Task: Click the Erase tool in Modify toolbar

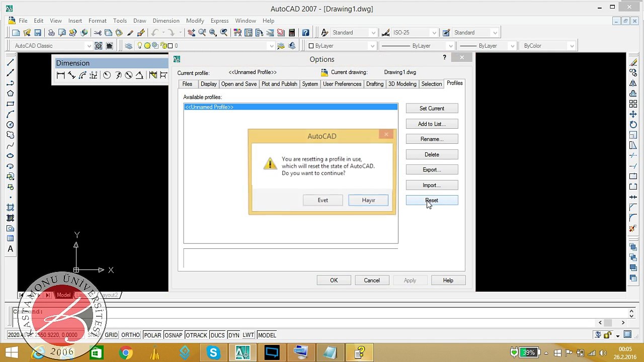Action: click(633, 62)
